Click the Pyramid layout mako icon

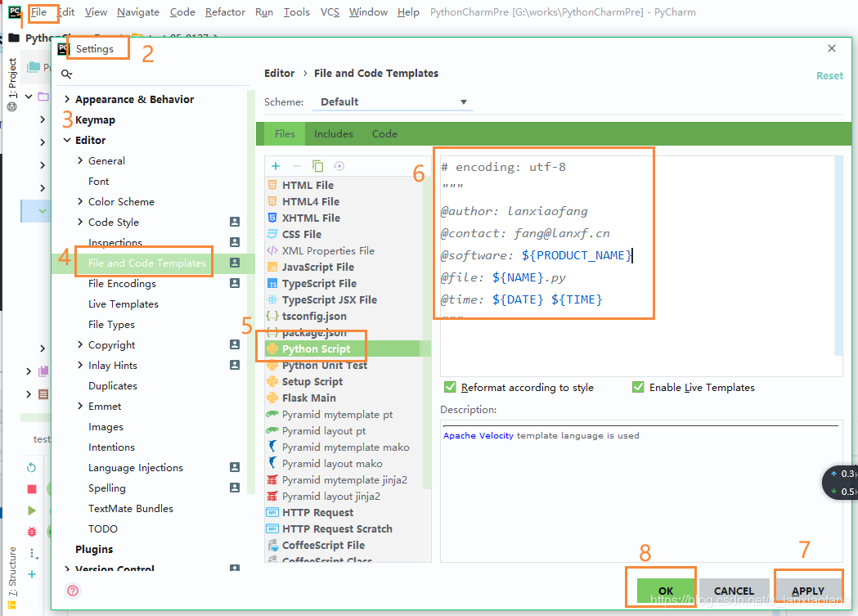coord(272,463)
